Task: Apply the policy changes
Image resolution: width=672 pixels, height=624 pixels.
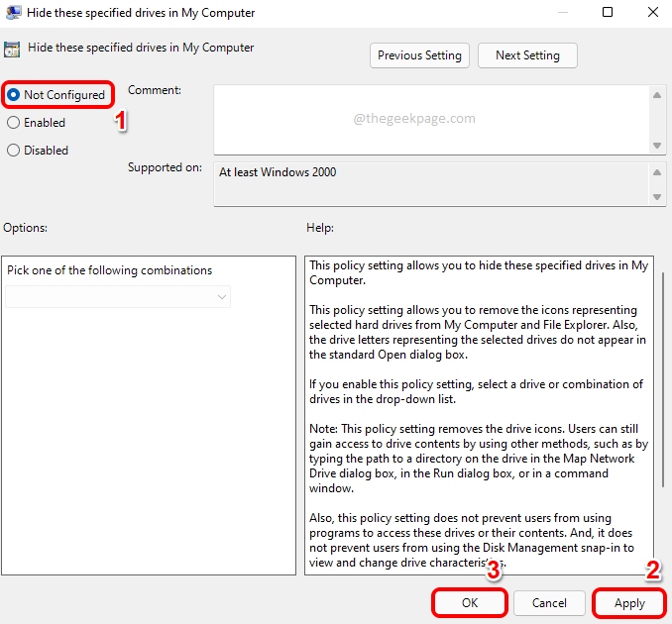Action: (629, 602)
